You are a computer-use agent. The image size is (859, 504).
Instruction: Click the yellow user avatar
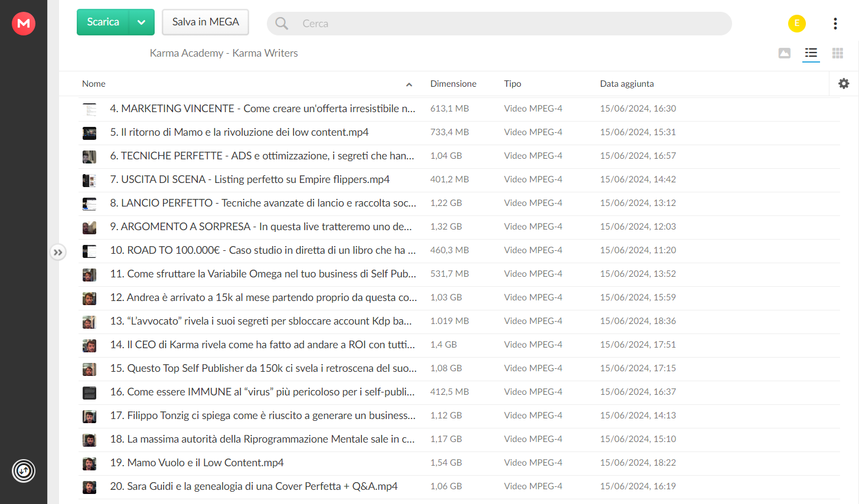797,24
